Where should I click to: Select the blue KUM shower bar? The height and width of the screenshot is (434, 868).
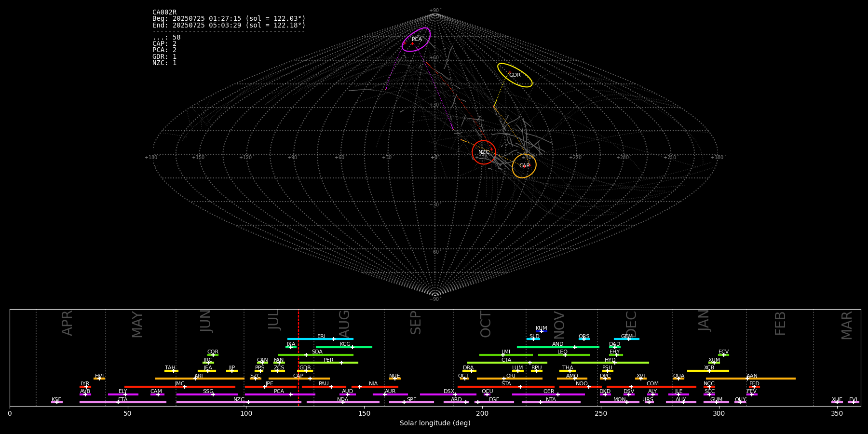(x=542, y=331)
